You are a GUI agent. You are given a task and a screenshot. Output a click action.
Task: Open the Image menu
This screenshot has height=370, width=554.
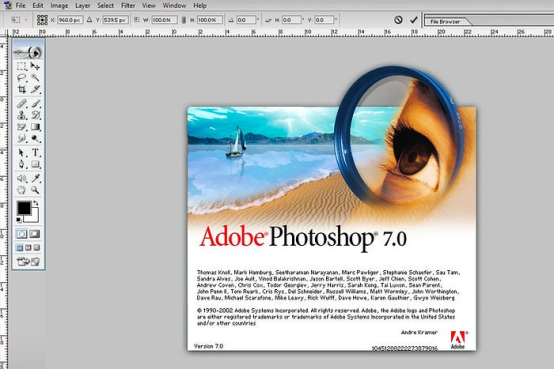coord(59,6)
